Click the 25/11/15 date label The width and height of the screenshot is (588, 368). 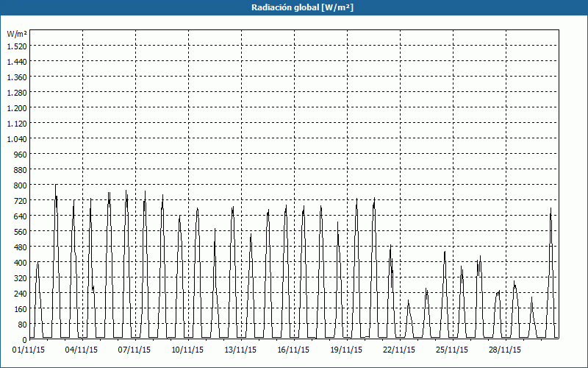click(452, 350)
